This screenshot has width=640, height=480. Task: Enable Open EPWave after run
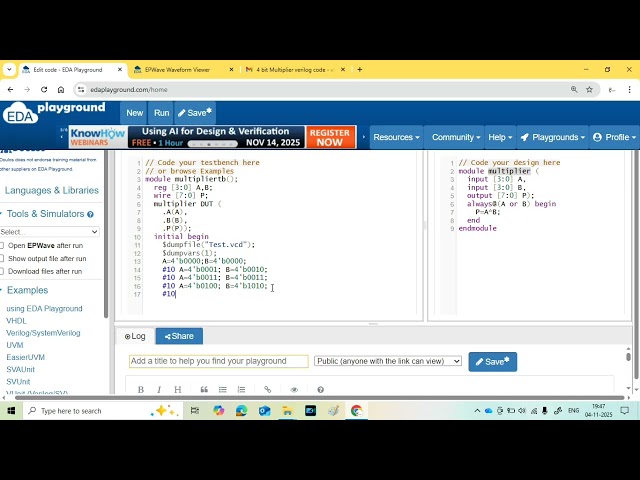[x=2, y=245]
